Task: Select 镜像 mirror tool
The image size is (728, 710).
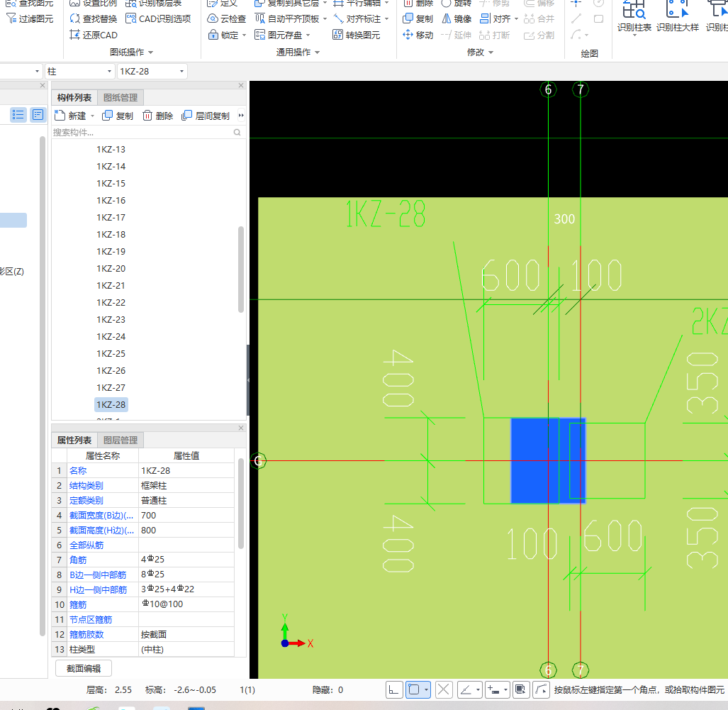Action: click(x=457, y=18)
